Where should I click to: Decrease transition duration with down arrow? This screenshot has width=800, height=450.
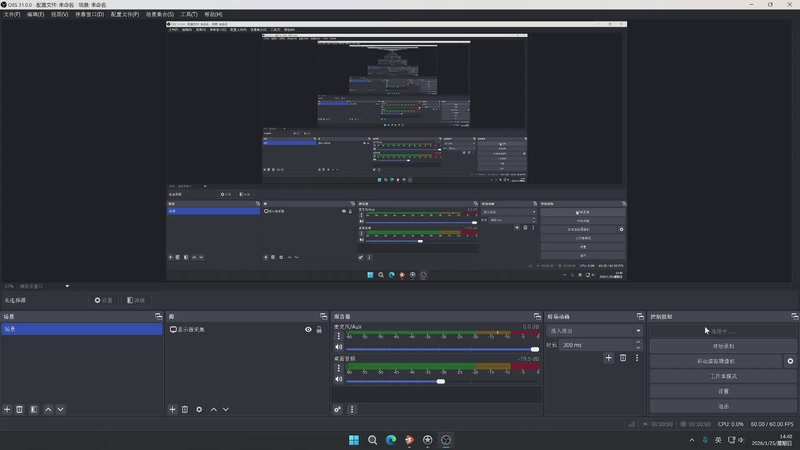click(638, 347)
